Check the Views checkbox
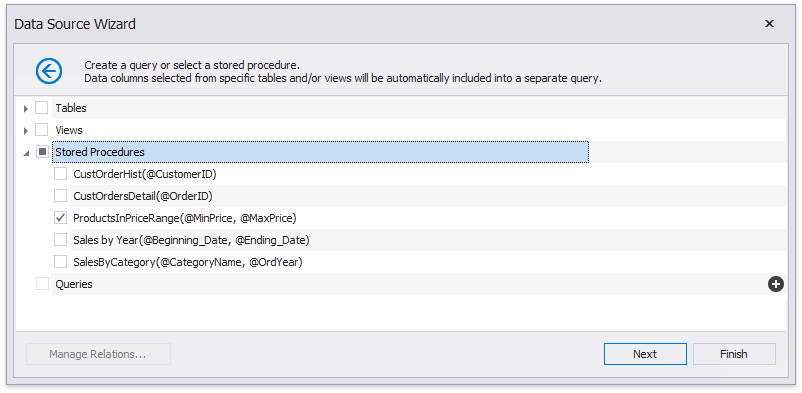Screen dimensions: 802x393 pos(42,130)
